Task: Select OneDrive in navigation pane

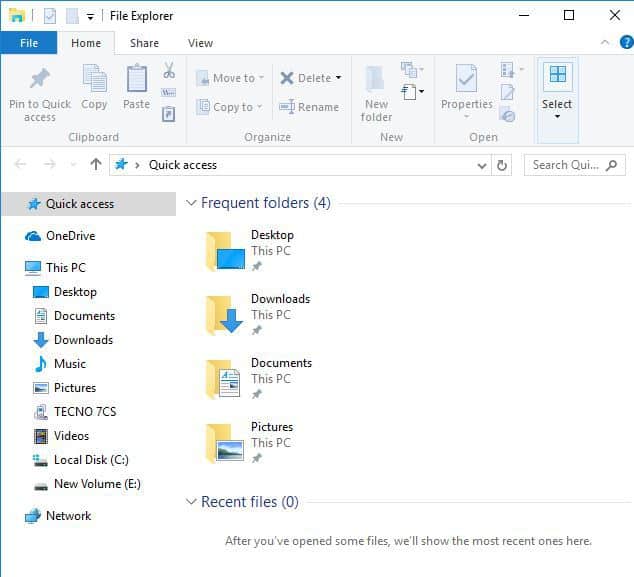Action: point(60,236)
